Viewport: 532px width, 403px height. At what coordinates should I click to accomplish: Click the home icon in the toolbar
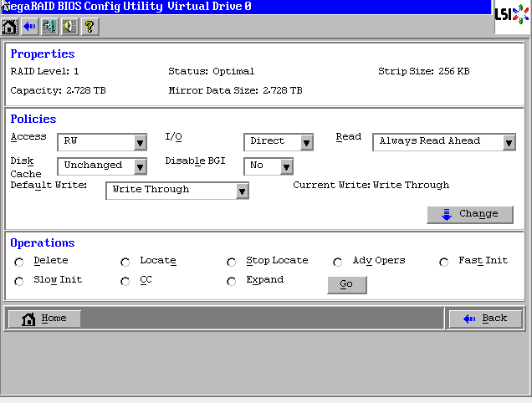point(10,27)
